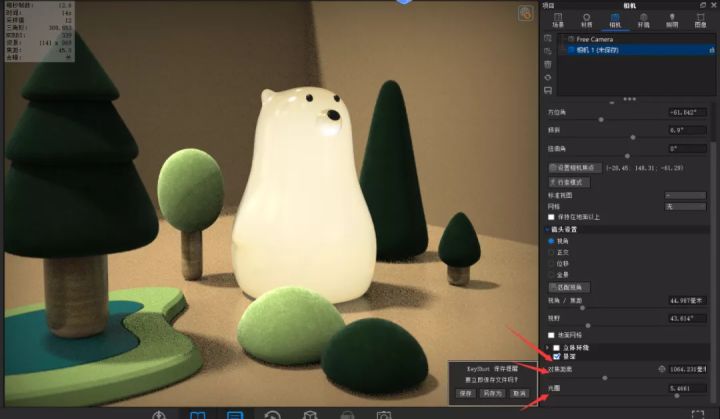
Task: Open the 网格 (grid) dropdown
Action: pyautogui.click(x=685, y=205)
